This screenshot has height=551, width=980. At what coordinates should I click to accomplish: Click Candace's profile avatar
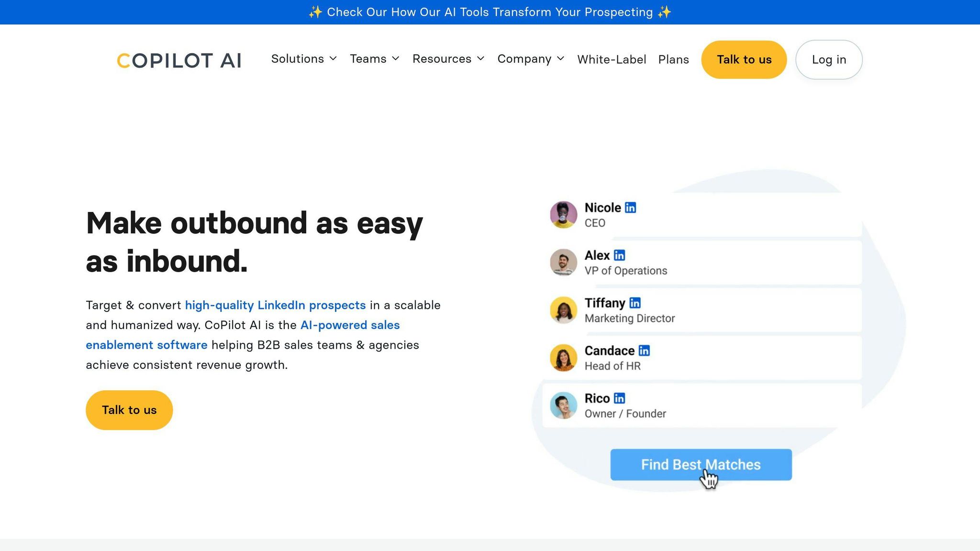pyautogui.click(x=563, y=358)
